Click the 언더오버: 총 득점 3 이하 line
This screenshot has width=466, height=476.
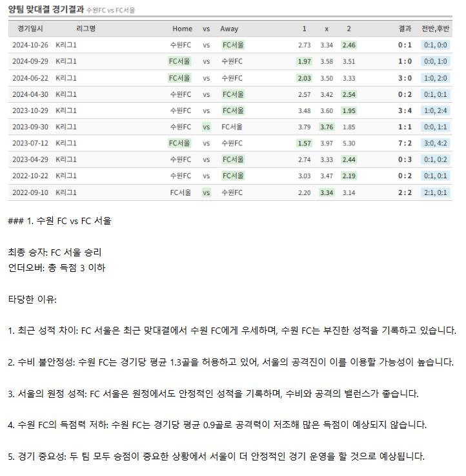tap(57, 268)
